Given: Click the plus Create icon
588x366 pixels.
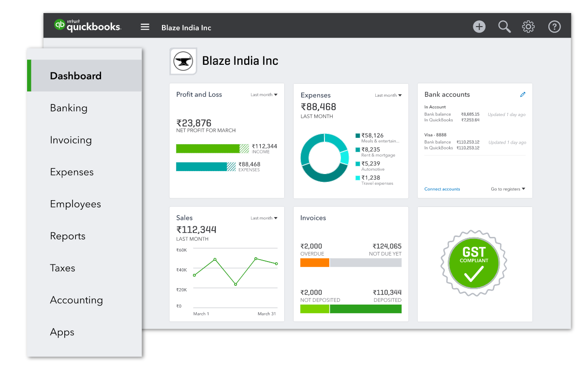Looking at the screenshot, I should point(479,27).
